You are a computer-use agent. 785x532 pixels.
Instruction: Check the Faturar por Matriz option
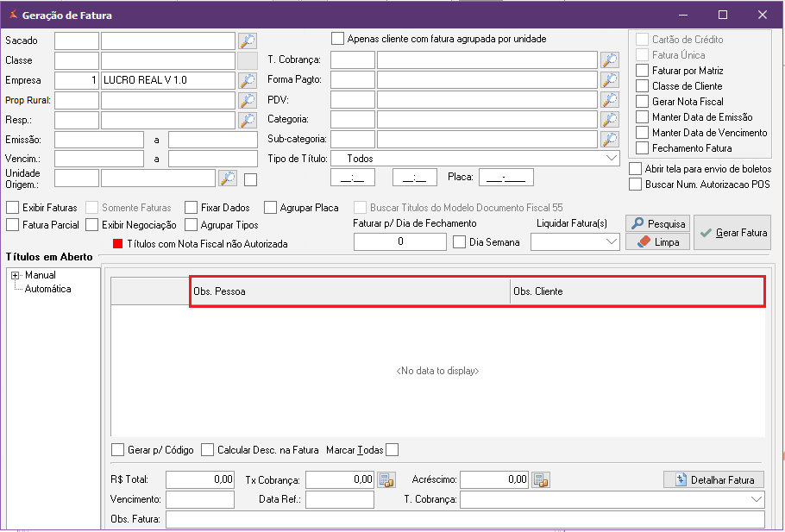pos(642,71)
